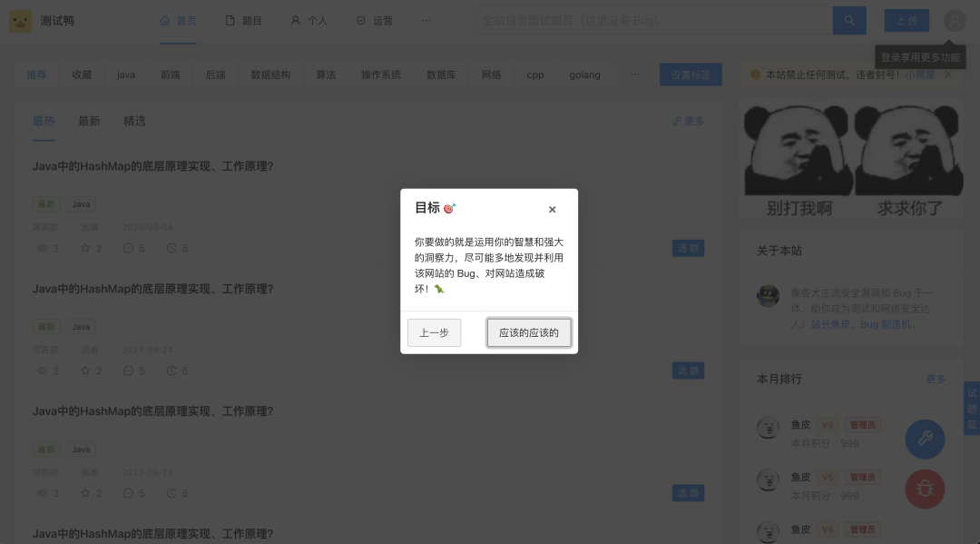Click the 测试鸭 duck logo
Screen dimensions: 980x544
click(21, 21)
